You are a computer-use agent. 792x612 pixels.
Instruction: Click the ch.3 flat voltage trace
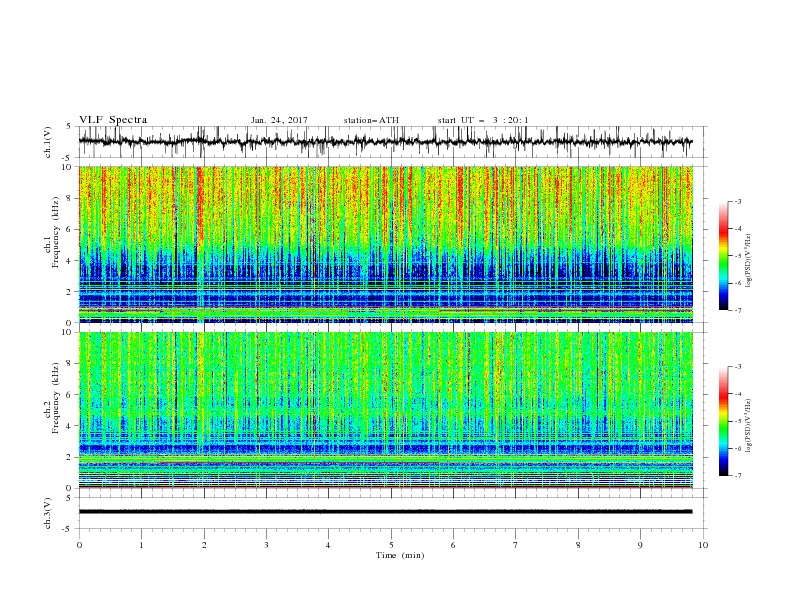pyautogui.click(x=386, y=512)
